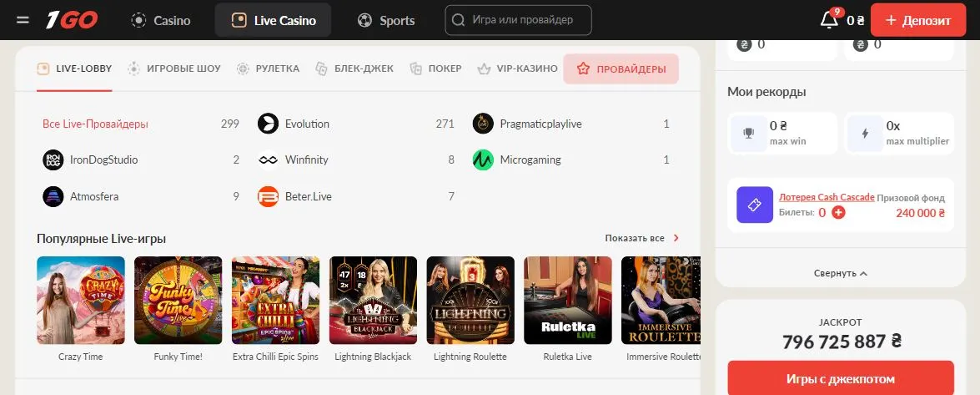Click the Pragmaticplaylive provider logo
This screenshot has width=980, height=395.
pos(483,124)
